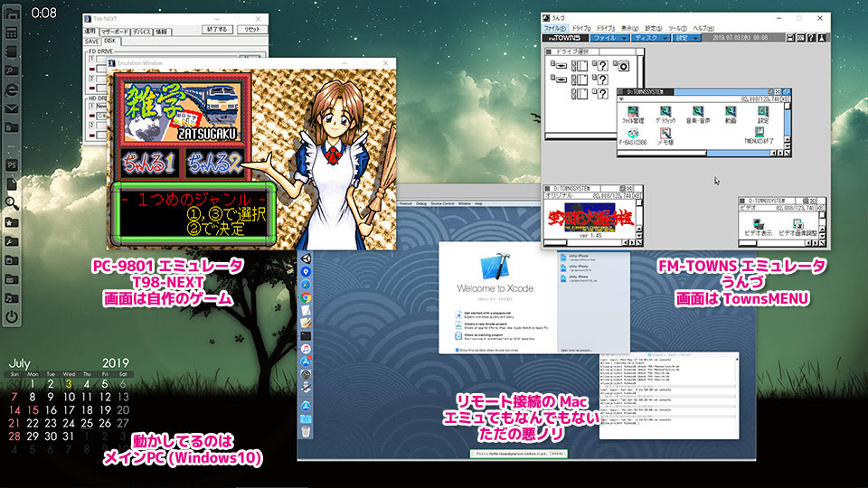The image size is (868, 488).
Task: Click 'Create a new Xcode project'
Action: click(487, 325)
